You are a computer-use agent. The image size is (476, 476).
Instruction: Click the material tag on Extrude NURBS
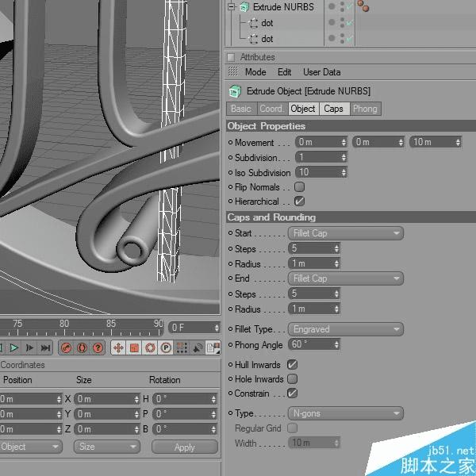pos(363,6)
